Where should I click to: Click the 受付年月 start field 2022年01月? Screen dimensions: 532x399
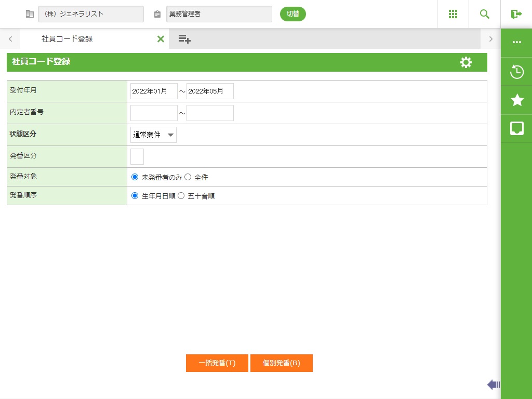pos(154,91)
